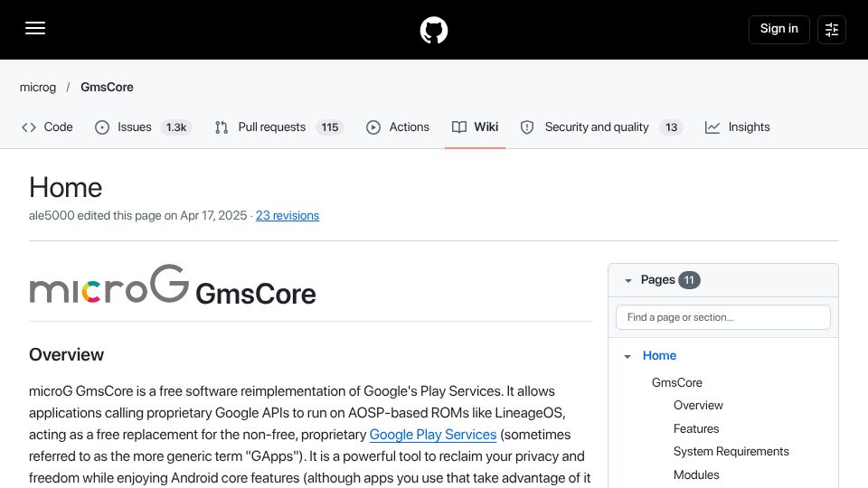
Task: View the 23 revisions history
Action: click(288, 216)
